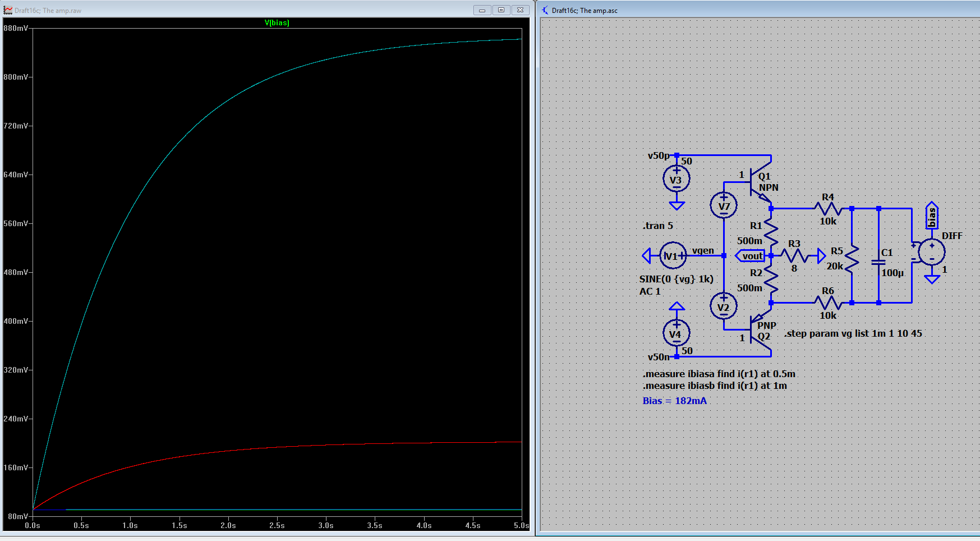The image size is (980, 541).
Task: Click the 5.0s time axis label
Action: (x=521, y=526)
